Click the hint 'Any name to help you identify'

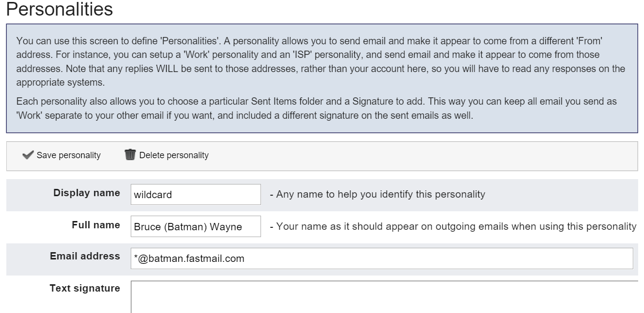(377, 195)
